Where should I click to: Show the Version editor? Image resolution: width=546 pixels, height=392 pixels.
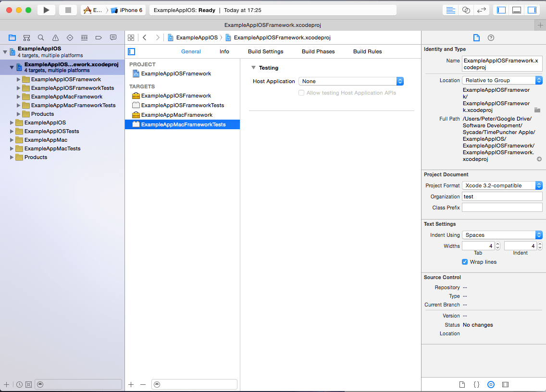(x=481, y=10)
